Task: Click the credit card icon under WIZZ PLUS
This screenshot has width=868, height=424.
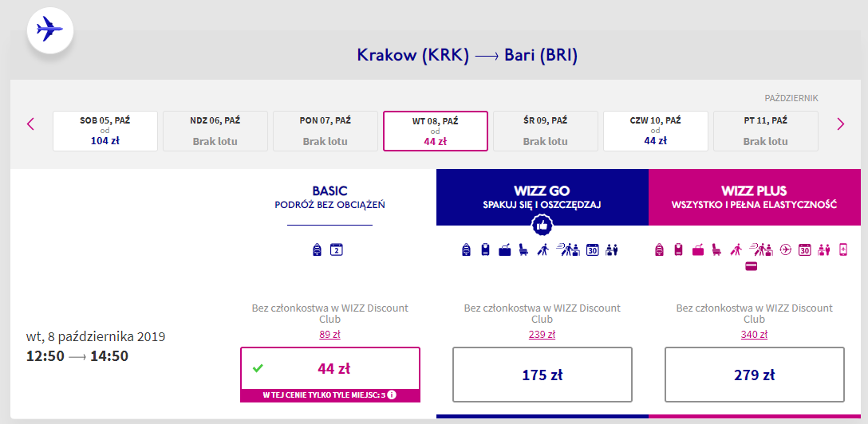Action: click(x=751, y=266)
